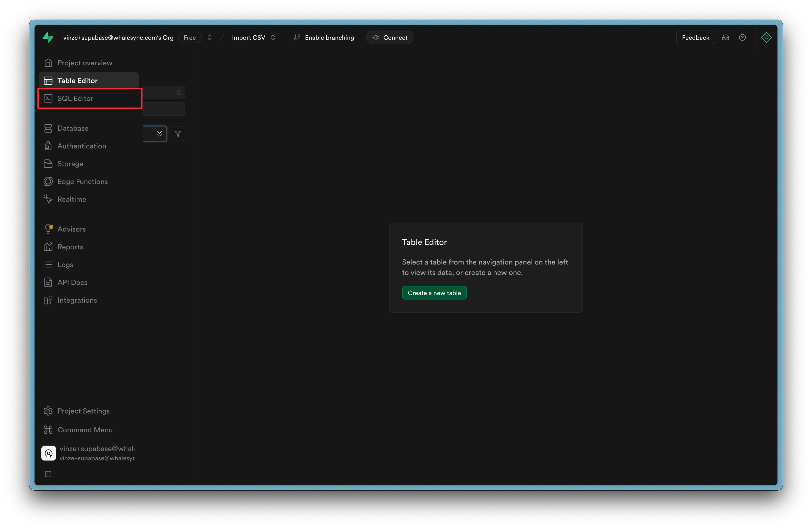
Task: Go to Integrations
Action: tap(89, 300)
